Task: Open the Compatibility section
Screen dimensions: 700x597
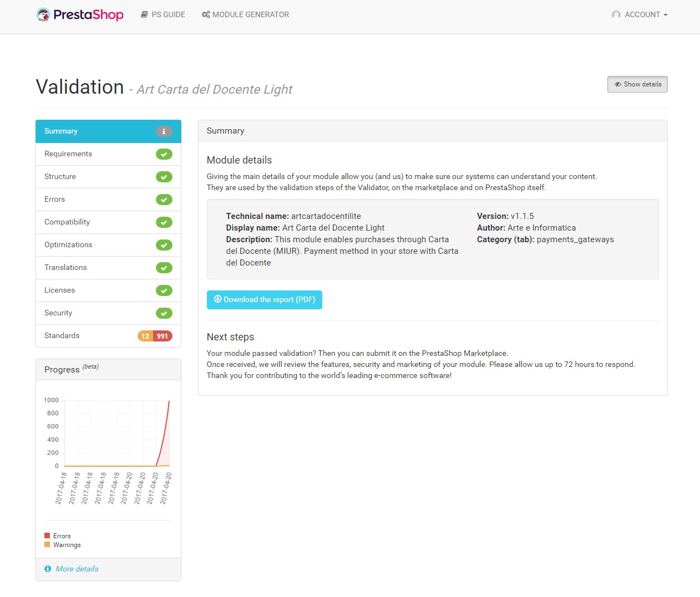Action: point(108,222)
